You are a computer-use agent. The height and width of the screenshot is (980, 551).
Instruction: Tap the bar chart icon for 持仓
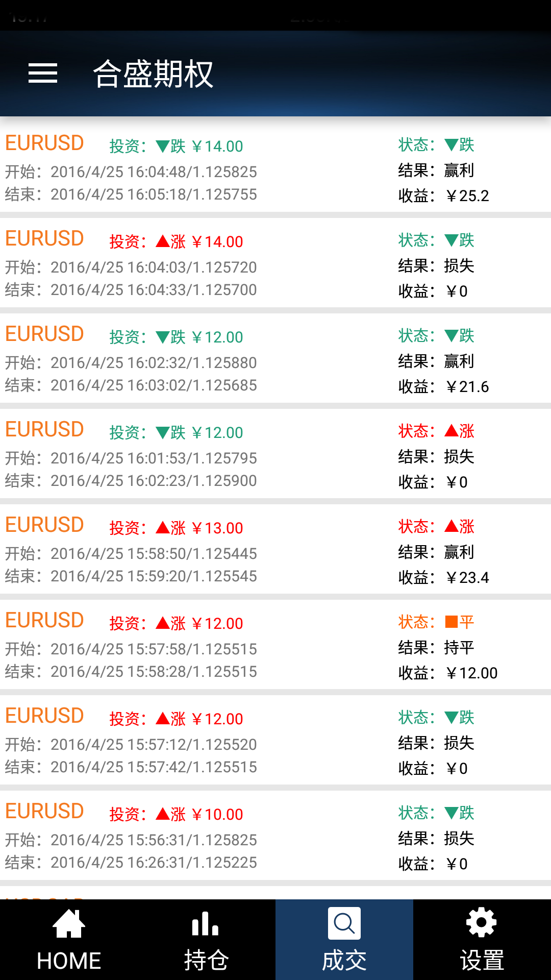tap(206, 923)
